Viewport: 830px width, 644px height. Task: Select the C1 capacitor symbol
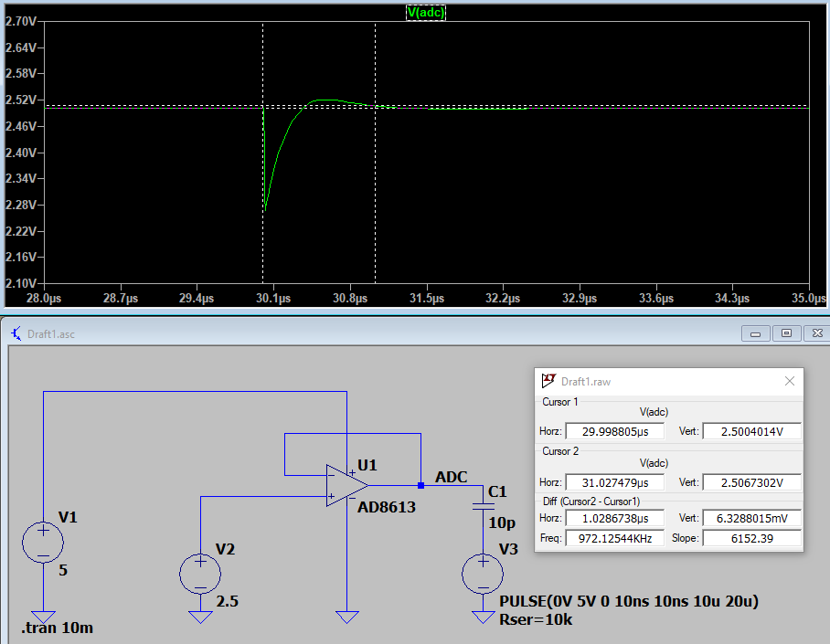tap(483, 506)
